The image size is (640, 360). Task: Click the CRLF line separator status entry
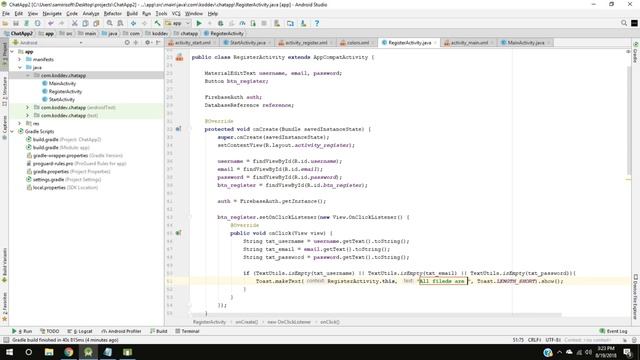tap(534, 340)
